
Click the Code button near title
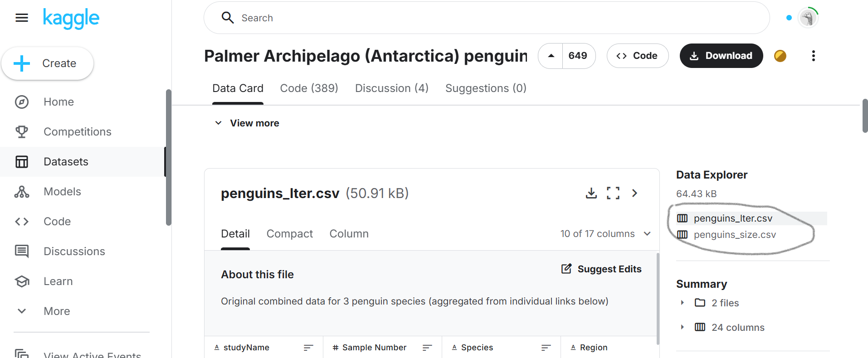637,56
